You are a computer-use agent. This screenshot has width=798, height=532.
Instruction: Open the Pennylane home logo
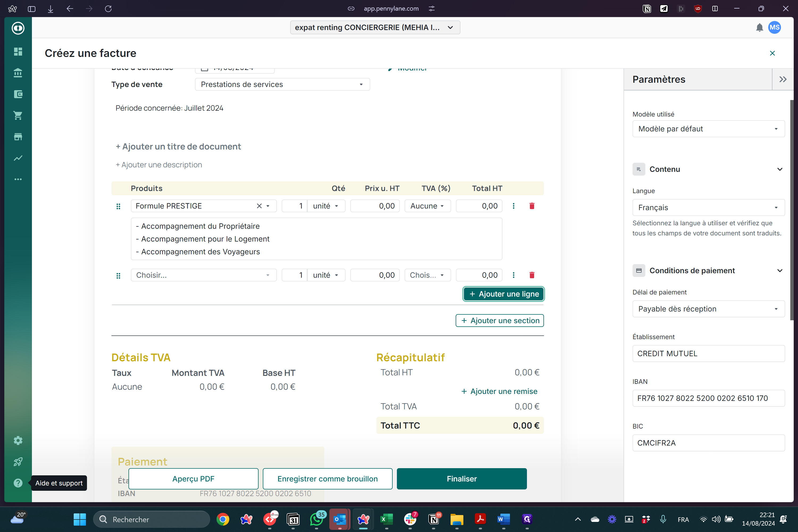[18, 28]
